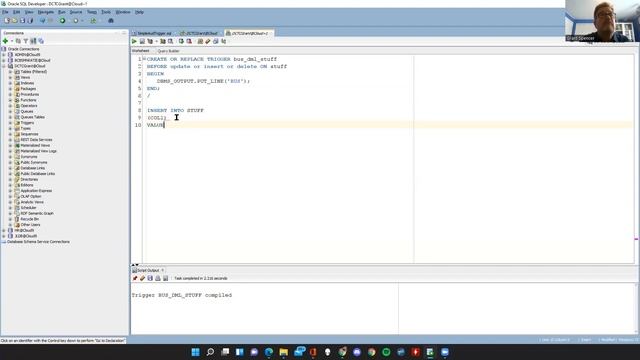Select the Script Output tab
Viewport: 640px width, 360px height.
[x=148, y=270]
